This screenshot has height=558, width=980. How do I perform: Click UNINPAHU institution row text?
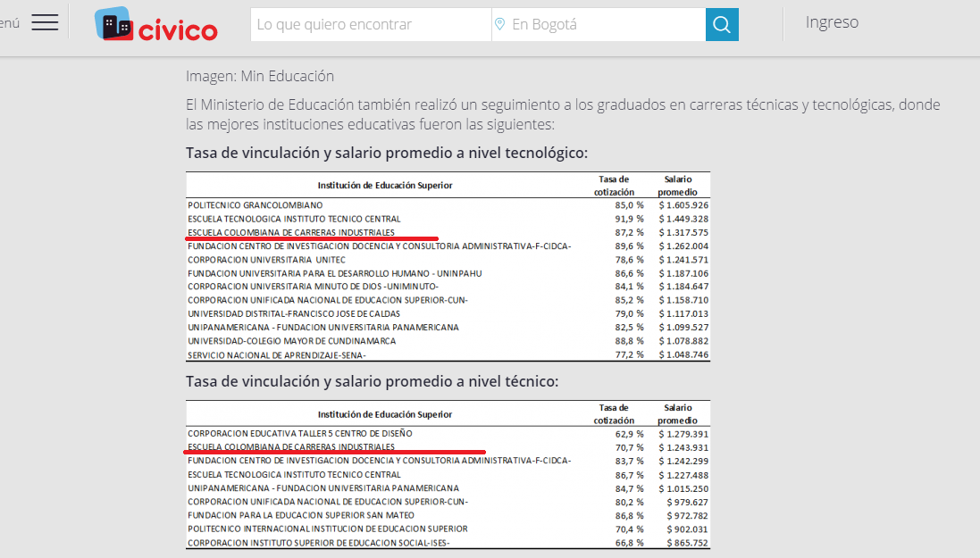335,274
